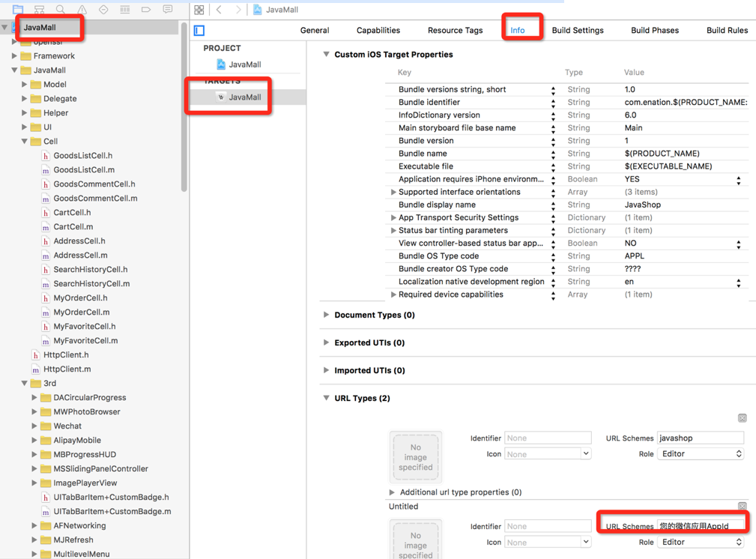Select GoodsListCell.h file
This screenshot has width=756, height=559.
(x=83, y=155)
